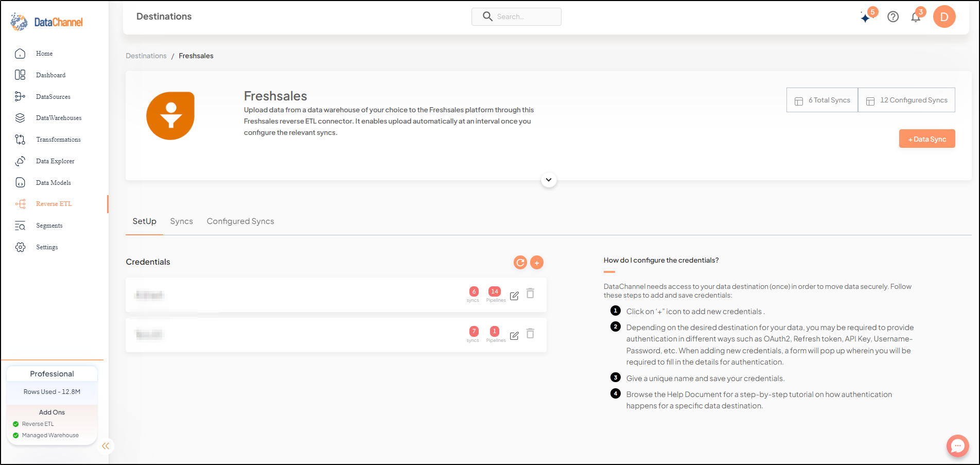Click the + Data Sync button
The image size is (980, 465).
(x=927, y=139)
